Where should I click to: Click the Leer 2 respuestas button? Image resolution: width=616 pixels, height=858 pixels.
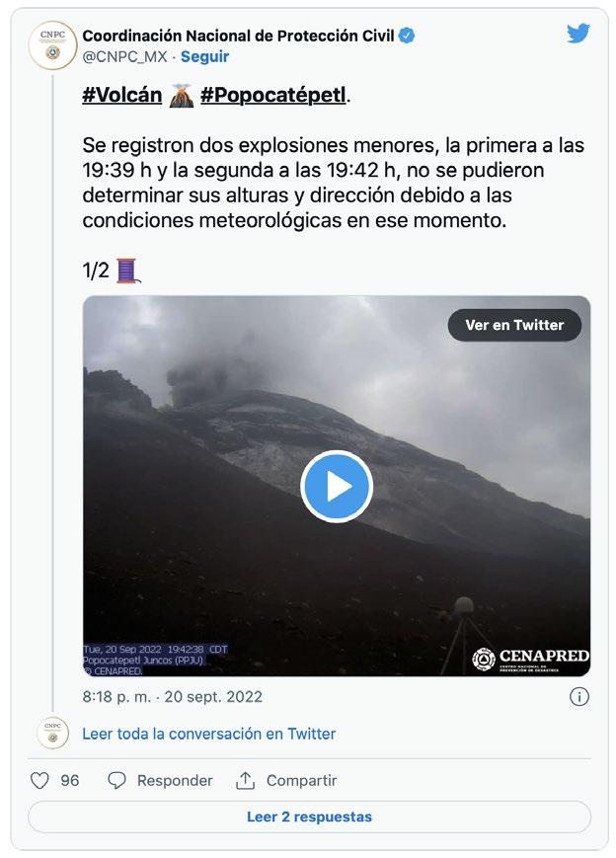pos(309,817)
